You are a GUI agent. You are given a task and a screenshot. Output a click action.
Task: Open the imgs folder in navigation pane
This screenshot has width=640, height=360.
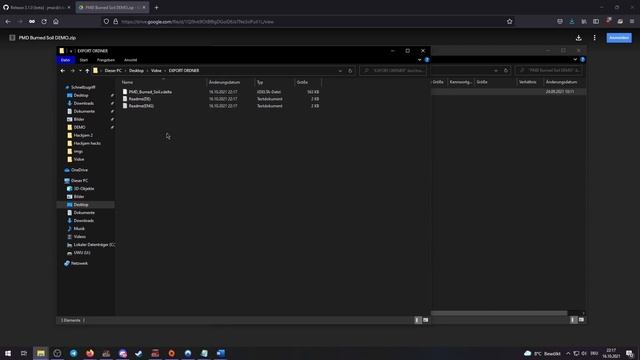[x=78, y=151]
